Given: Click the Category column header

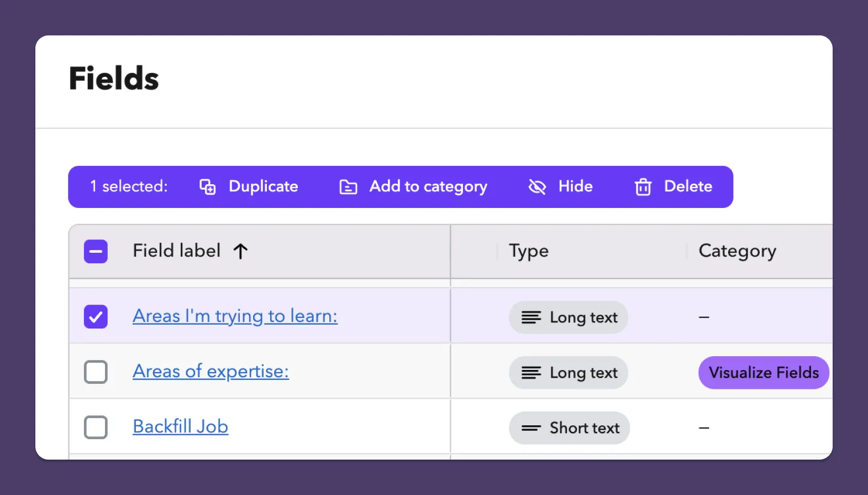Looking at the screenshot, I should 738,251.
